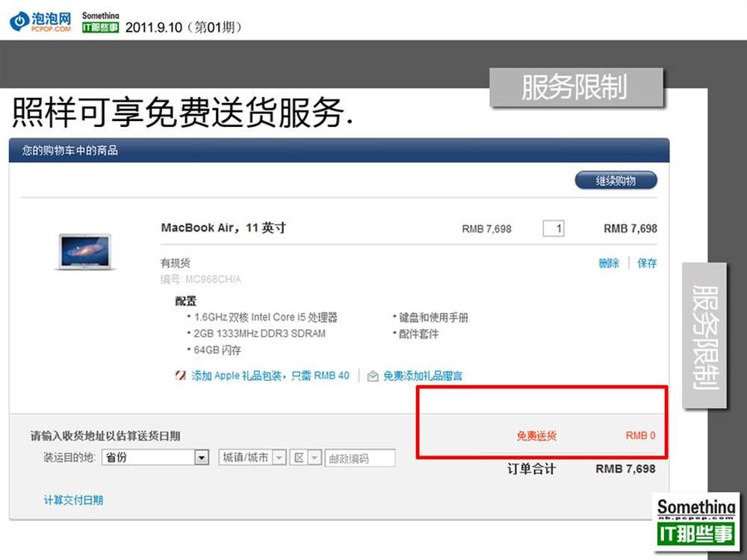This screenshot has height=560, width=747.
Task: Click the 有现货 availability text
Action: (176, 263)
